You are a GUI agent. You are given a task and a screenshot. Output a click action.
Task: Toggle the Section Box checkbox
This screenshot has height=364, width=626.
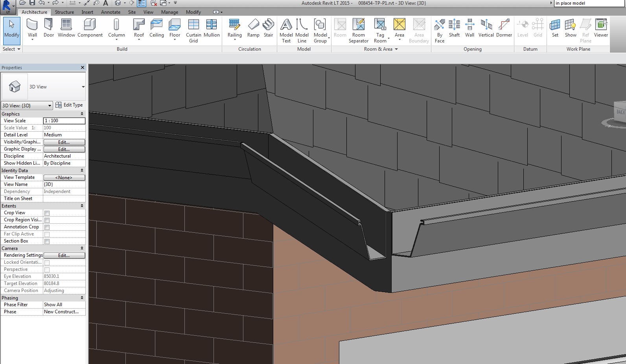coord(47,241)
